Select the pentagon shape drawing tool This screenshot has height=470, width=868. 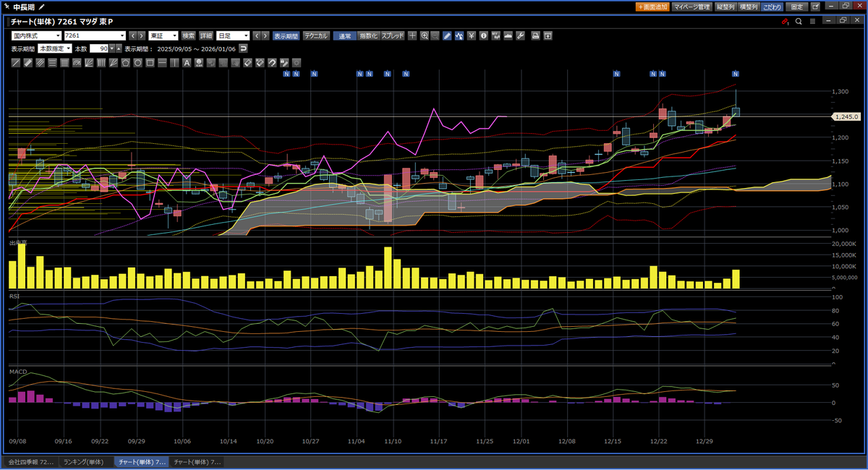pyautogui.click(x=125, y=63)
